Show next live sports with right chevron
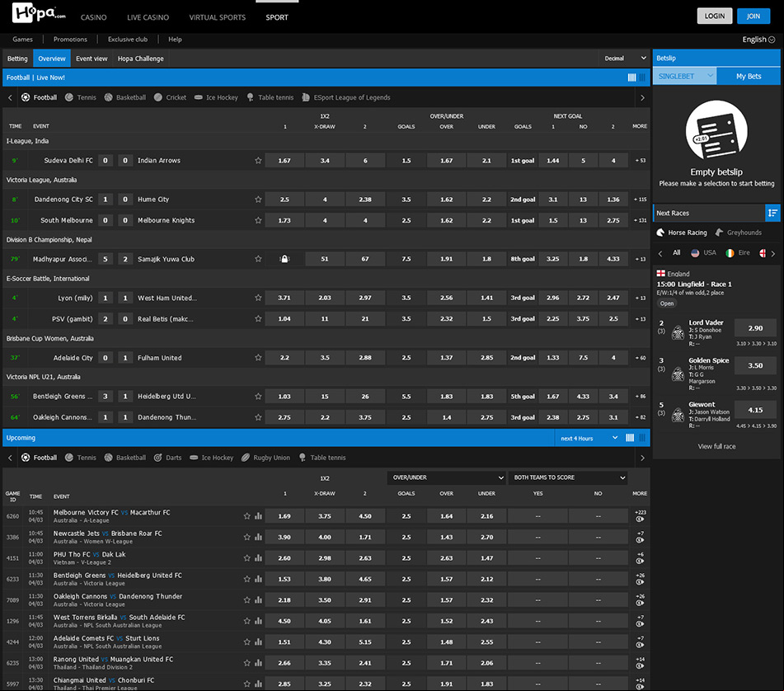 click(642, 97)
